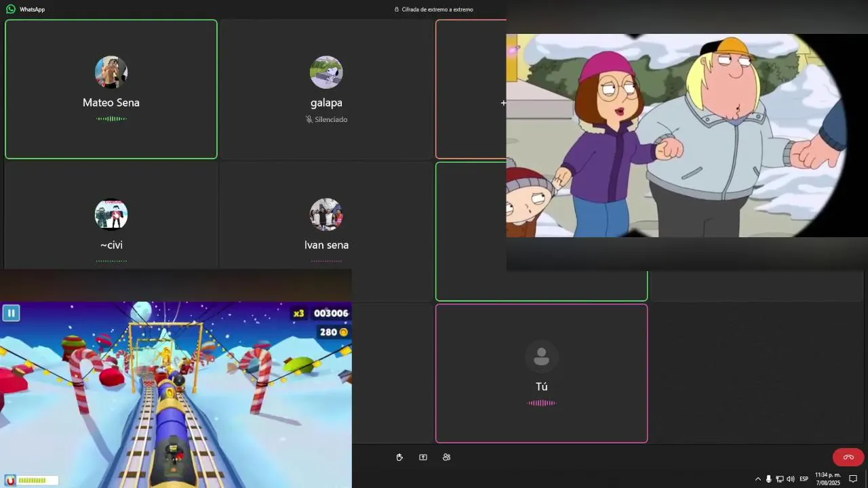This screenshot has height=488, width=868.
Task: Click the magnet power-up timer bar
Action: [37, 481]
